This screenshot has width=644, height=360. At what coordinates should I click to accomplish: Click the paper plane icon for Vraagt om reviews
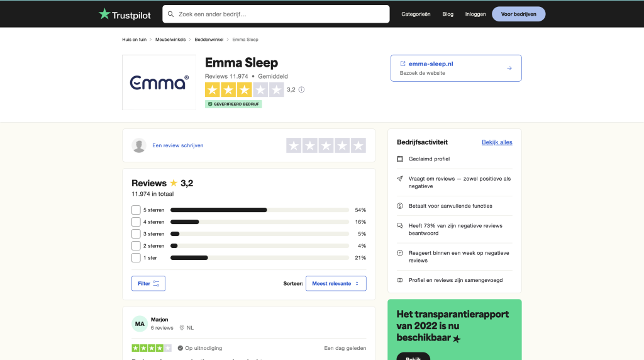(x=400, y=179)
